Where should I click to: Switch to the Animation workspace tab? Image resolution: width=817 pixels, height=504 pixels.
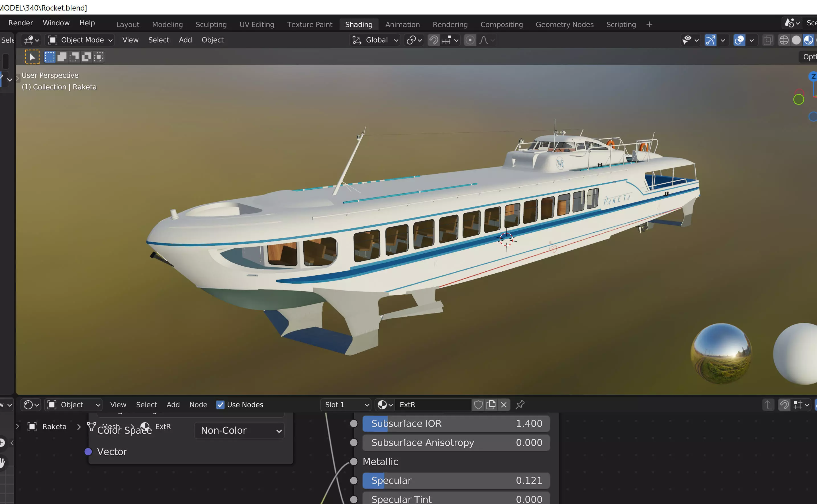click(403, 25)
